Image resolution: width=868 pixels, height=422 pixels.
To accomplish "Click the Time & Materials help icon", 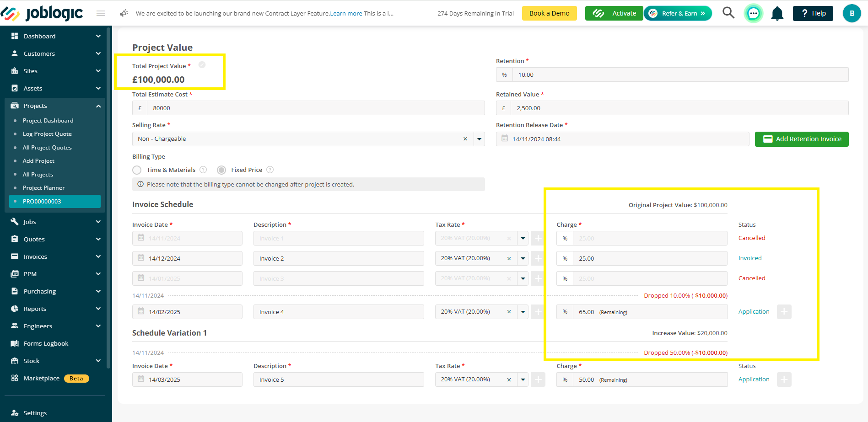I will (203, 170).
